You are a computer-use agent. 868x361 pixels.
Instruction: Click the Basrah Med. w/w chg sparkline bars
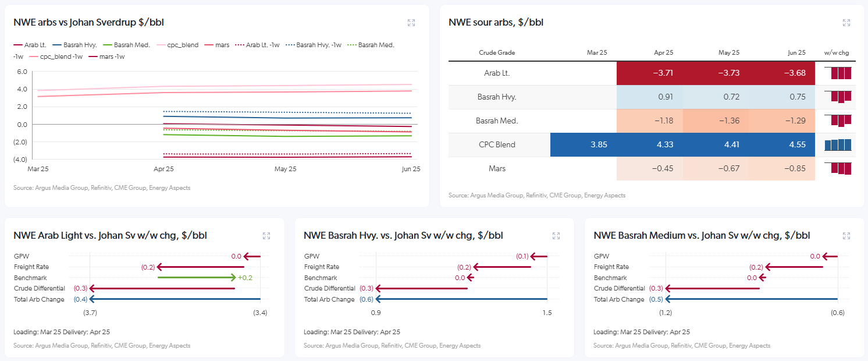(838, 121)
